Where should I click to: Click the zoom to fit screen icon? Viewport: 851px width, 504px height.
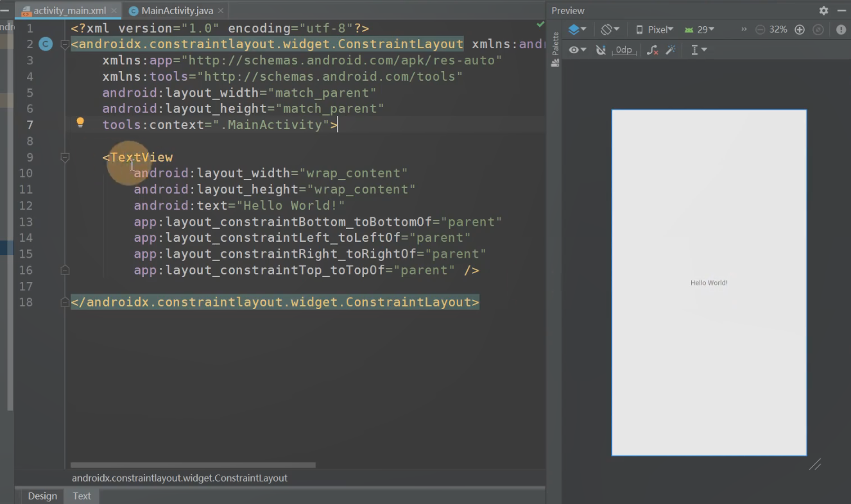click(x=818, y=29)
